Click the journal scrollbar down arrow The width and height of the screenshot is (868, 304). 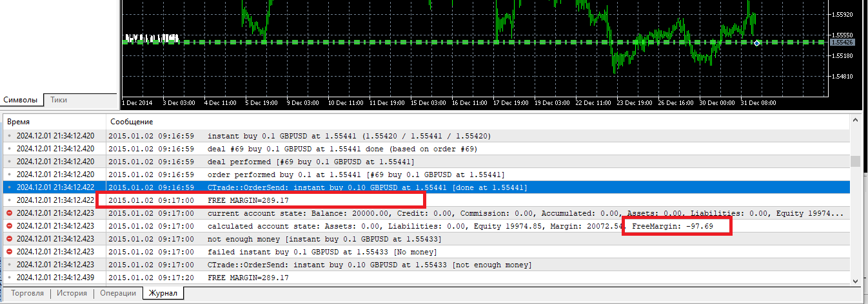pos(855,280)
